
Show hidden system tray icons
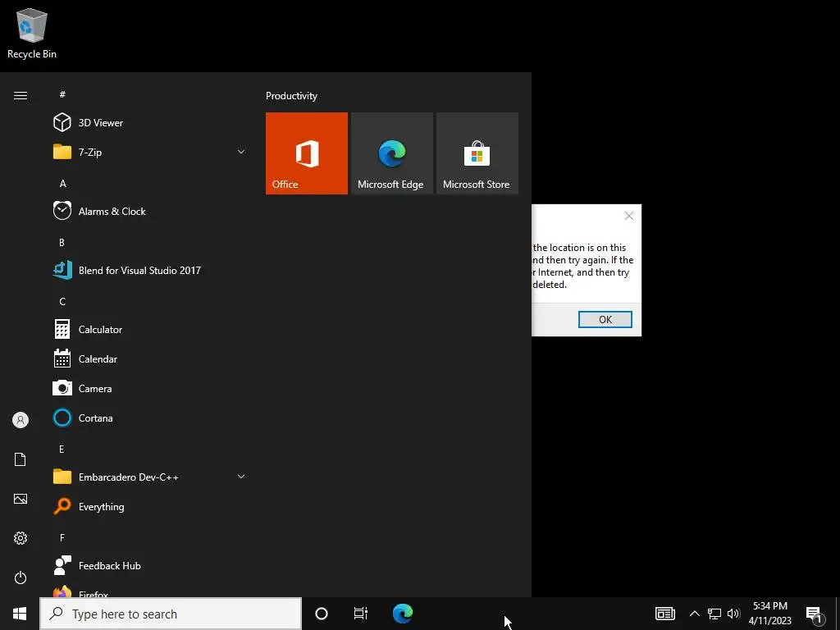pyautogui.click(x=694, y=614)
